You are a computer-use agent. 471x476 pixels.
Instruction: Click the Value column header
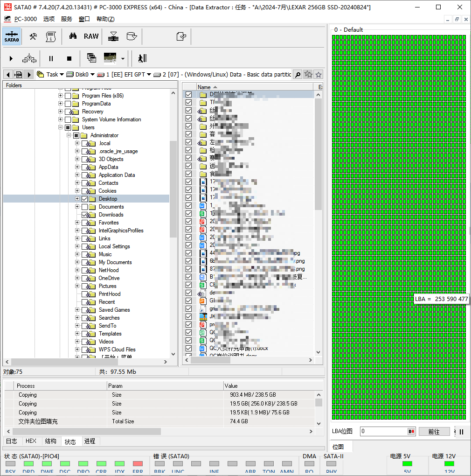click(273, 386)
